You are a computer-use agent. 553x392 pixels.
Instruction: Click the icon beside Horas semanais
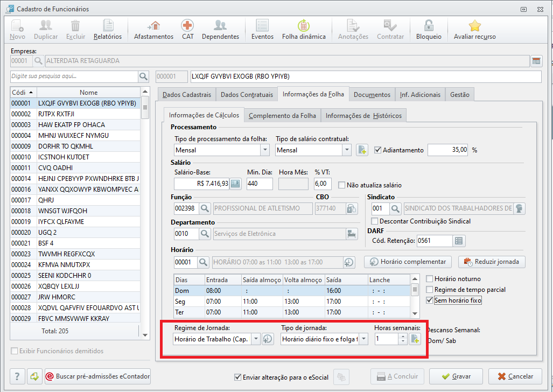[x=415, y=339]
